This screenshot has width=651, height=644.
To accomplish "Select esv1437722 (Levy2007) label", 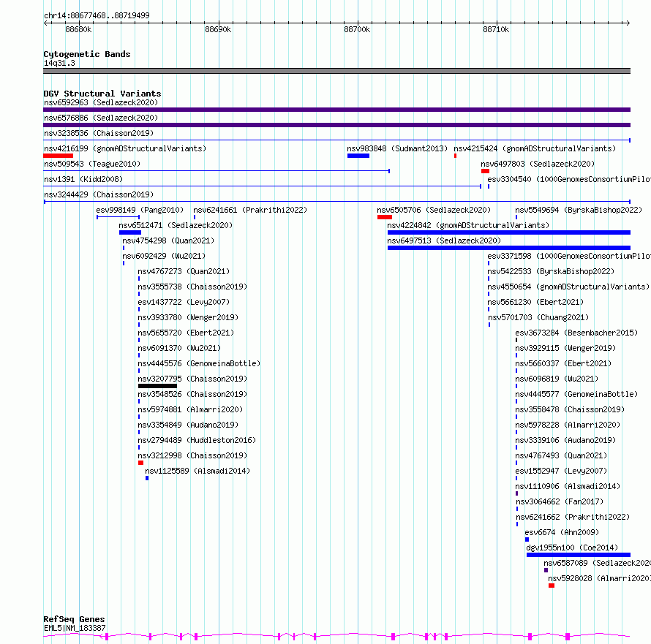I will [184, 302].
